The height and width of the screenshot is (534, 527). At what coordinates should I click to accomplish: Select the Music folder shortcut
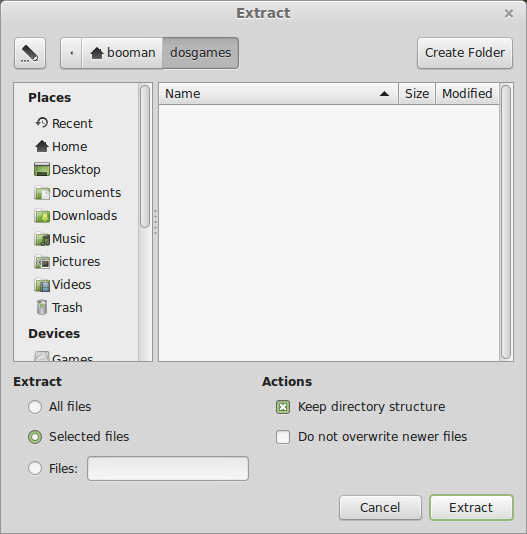(60, 238)
